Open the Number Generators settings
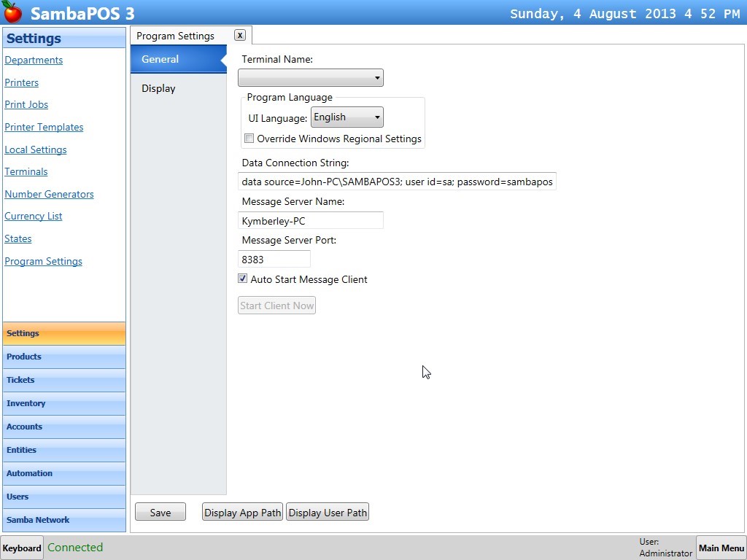747x560 pixels. 49,194
